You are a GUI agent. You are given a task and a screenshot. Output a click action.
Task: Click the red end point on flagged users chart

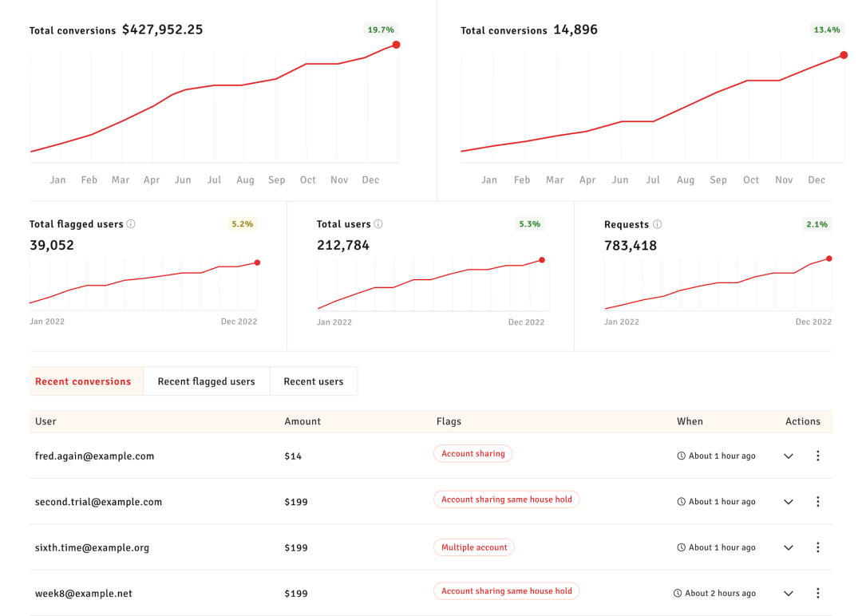[257, 263]
